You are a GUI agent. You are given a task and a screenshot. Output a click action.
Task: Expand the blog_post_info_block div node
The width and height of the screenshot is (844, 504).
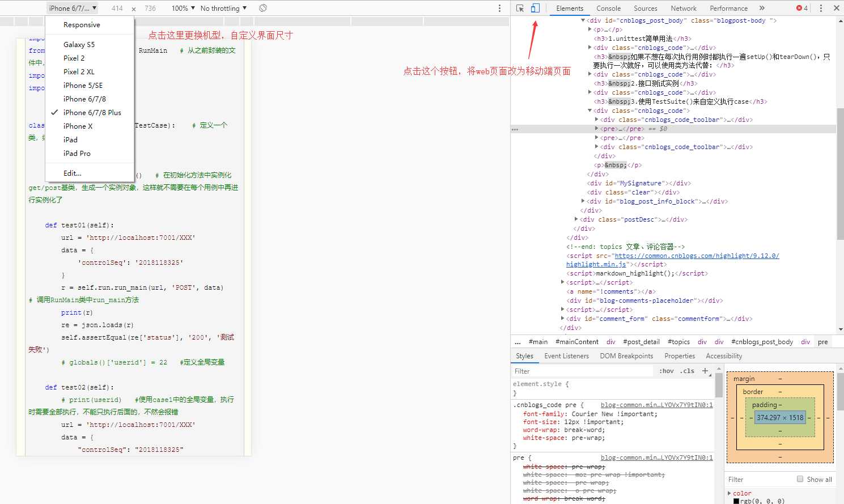pos(583,201)
